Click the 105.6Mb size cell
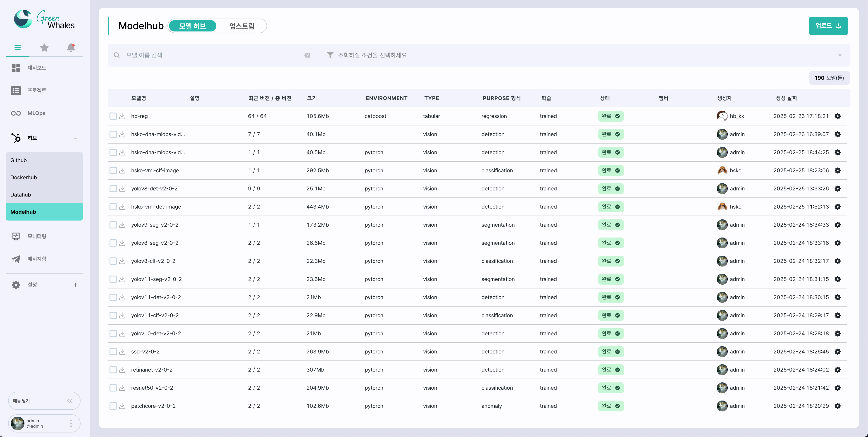This screenshot has width=868, height=437. (x=317, y=116)
